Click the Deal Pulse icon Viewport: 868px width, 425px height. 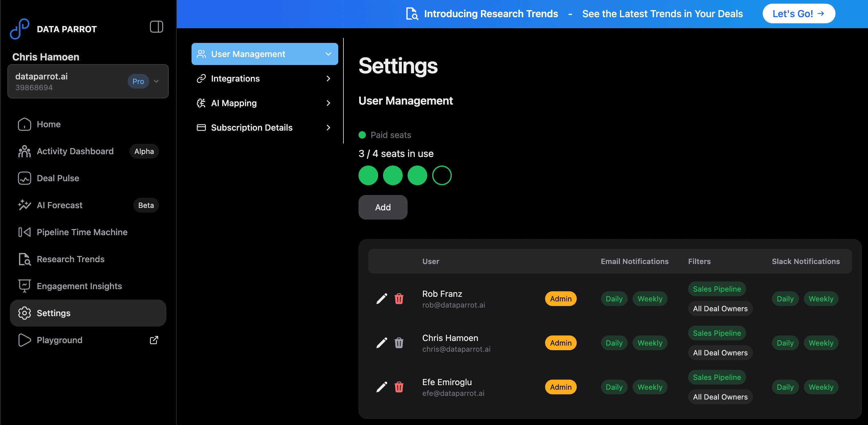(24, 178)
